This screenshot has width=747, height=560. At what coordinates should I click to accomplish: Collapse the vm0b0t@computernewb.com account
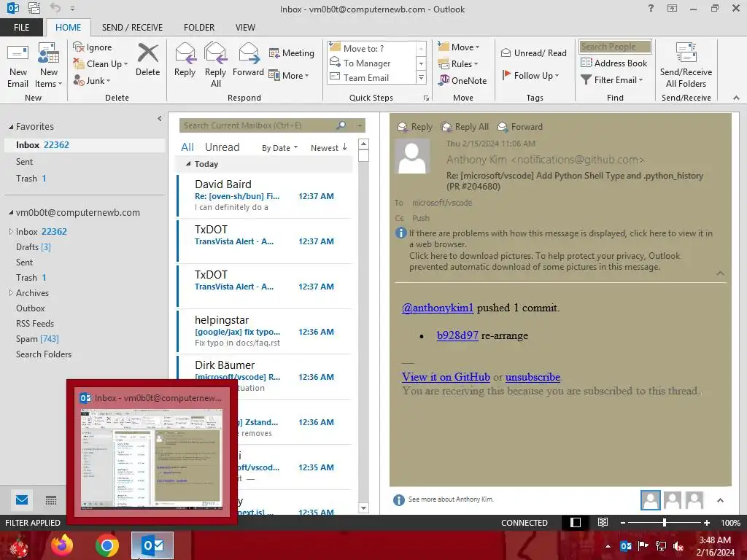[x=10, y=212]
